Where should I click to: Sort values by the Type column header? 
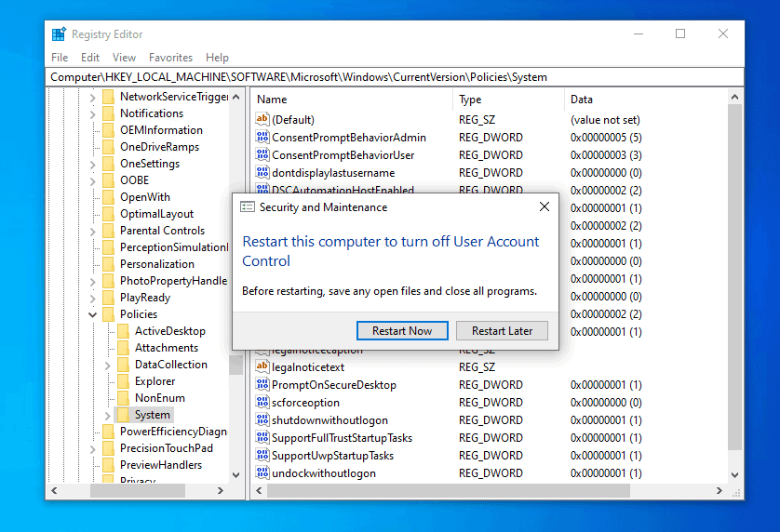click(x=470, y=100)
